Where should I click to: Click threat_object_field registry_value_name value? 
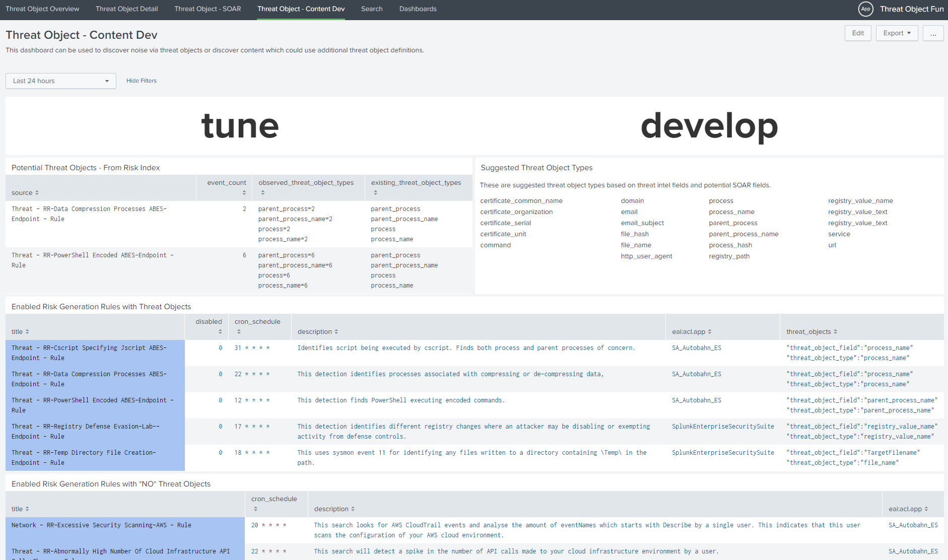(x=862, y=427)
